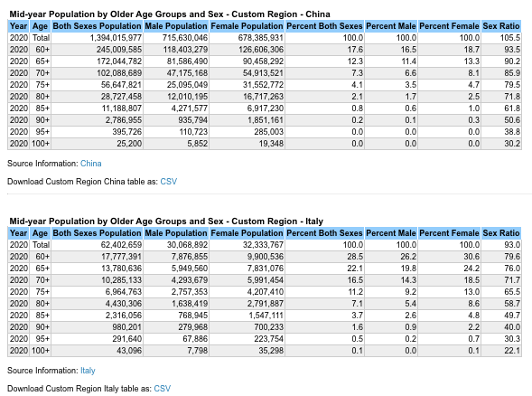532x396 pixels.
Task: Select China total population value 1,394,015,977
Action: pos(116,38)
